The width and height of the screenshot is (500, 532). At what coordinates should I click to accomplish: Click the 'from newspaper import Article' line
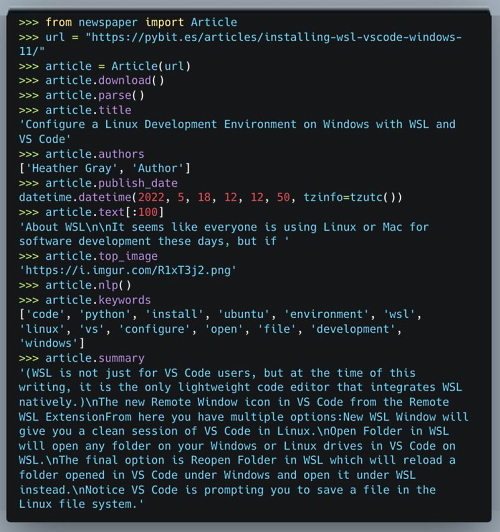coord(128,22)
